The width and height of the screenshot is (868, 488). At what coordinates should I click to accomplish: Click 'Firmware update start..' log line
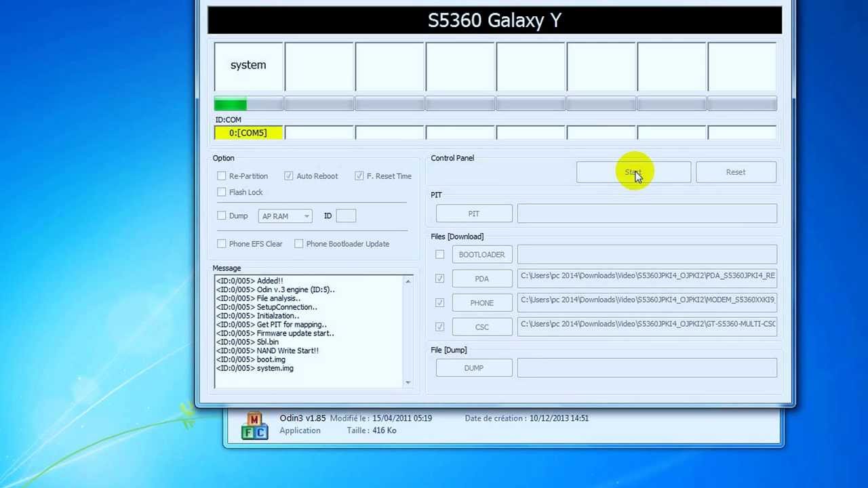tap(275, 333)
